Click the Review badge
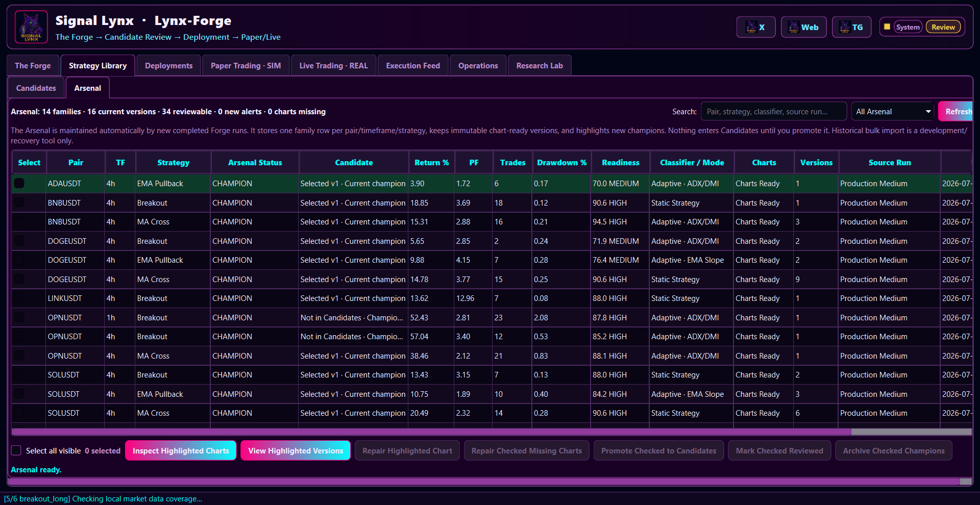Viewport: 980px width, 505px height. pos(943,27)
